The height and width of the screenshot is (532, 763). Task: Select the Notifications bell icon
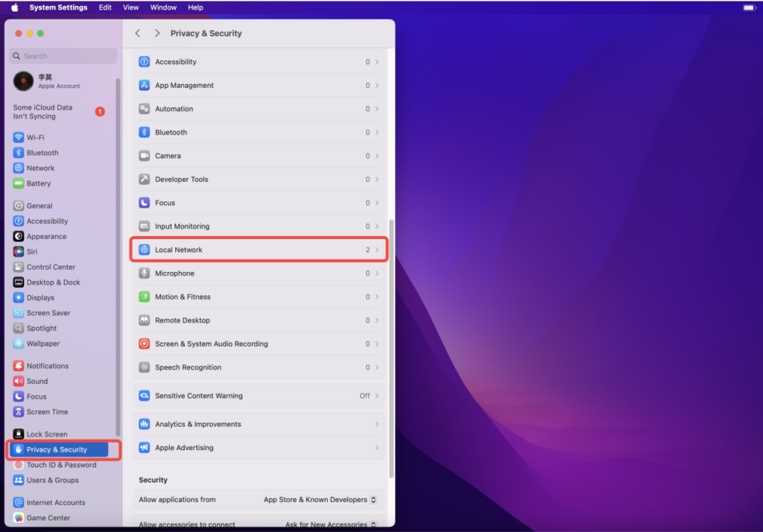tap(19, 366)
